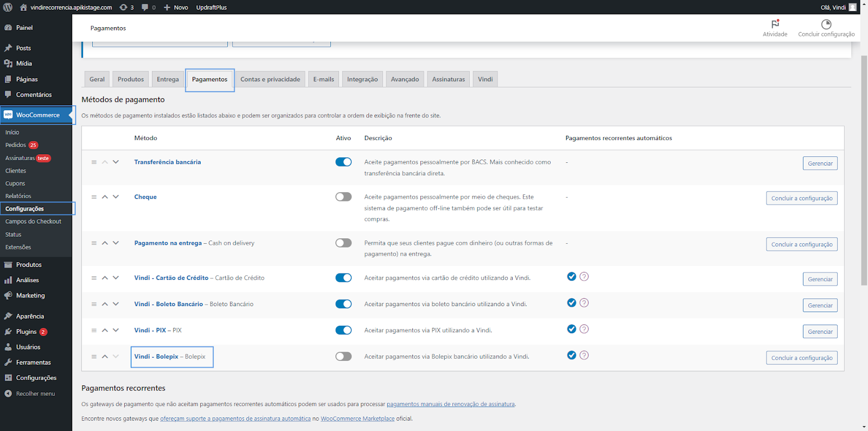
Task: Open WooCommerce Marketplace link
Action: tap(358, 419)
